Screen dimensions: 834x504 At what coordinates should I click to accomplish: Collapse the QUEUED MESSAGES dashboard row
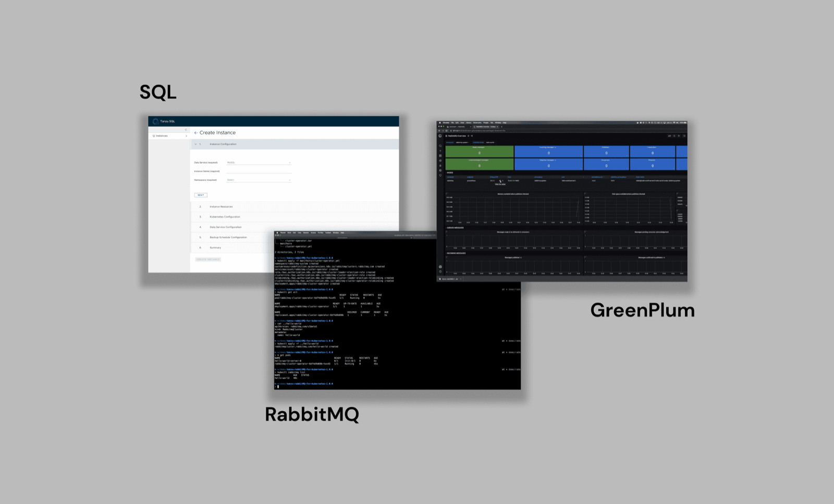click(x=455, y=228)
